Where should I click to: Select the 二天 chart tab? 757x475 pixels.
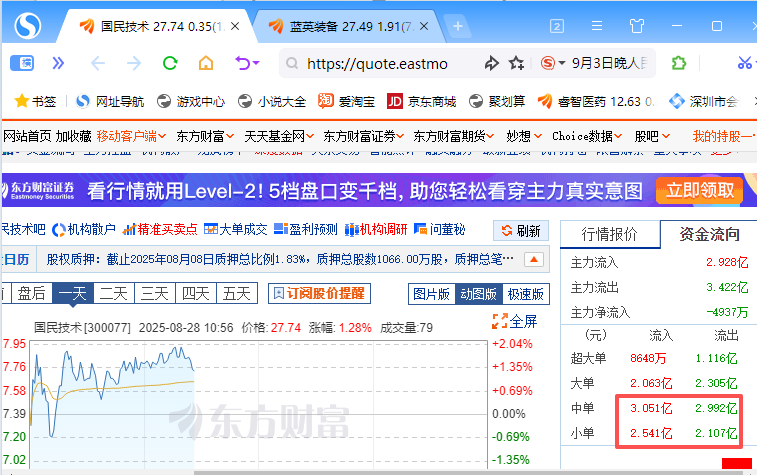[113, 293]
